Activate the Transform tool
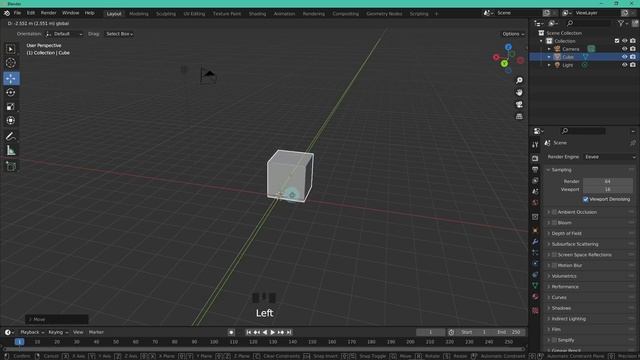 pyautogui.click(x=11, y=121)
